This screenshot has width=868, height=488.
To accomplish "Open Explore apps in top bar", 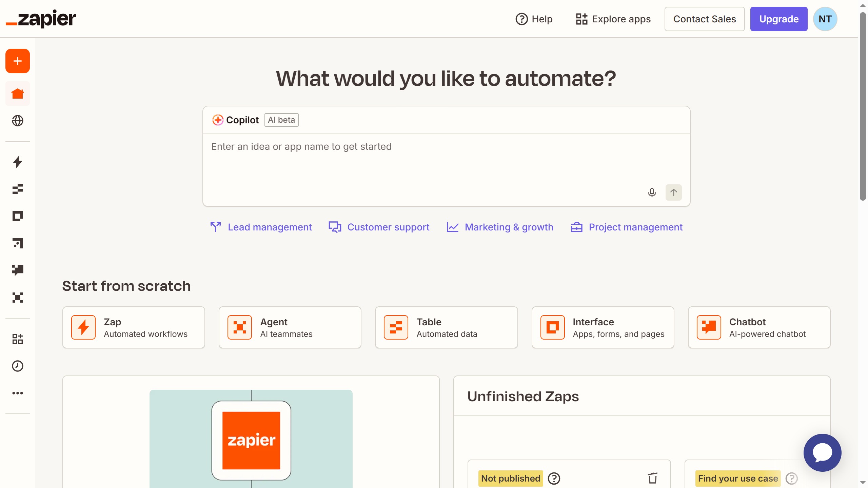I will click(613, 19).
